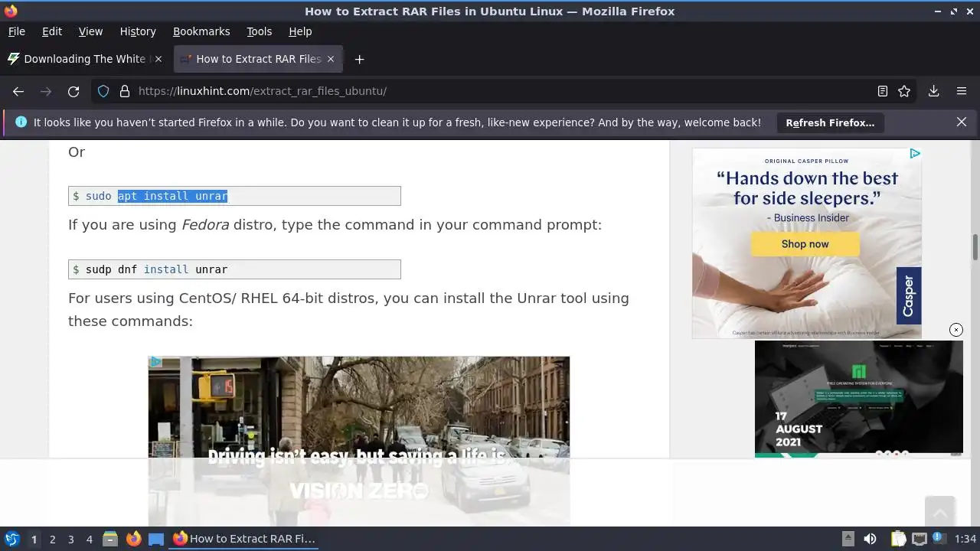Open the Tools menu

pos(259,31)
